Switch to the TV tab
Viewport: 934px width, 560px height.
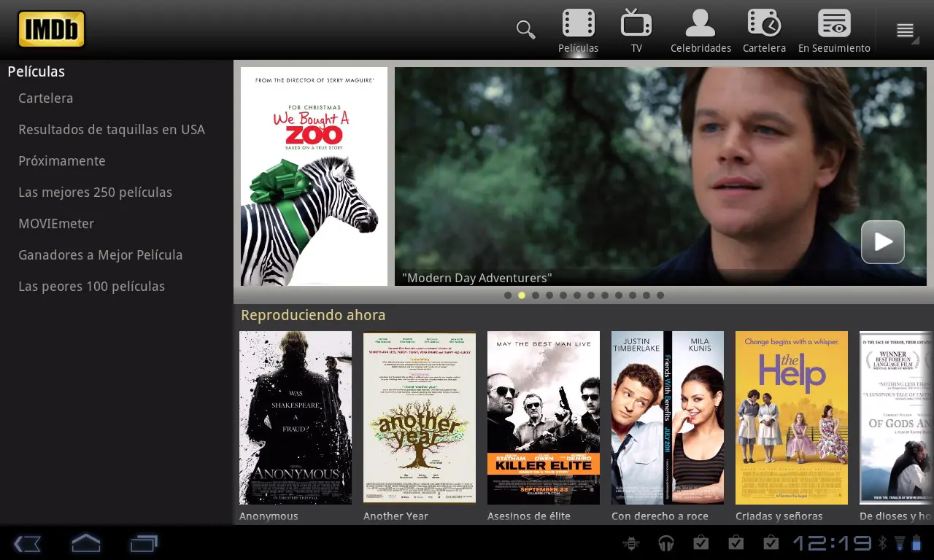(x=636, y=31)
